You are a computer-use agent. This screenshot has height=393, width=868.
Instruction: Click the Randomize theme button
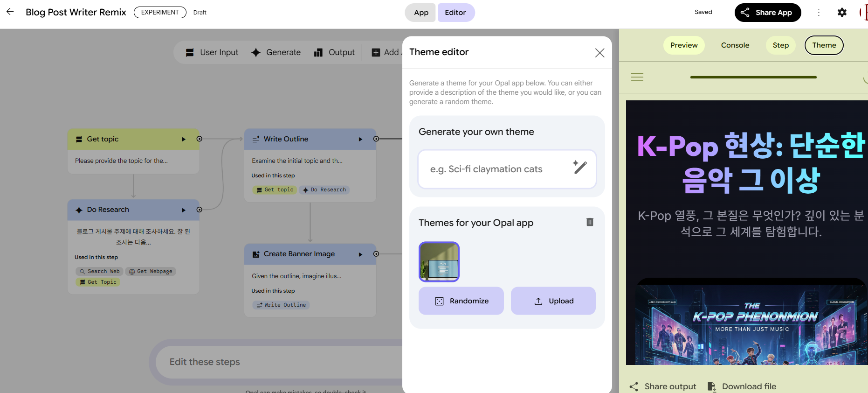(461, 301)
